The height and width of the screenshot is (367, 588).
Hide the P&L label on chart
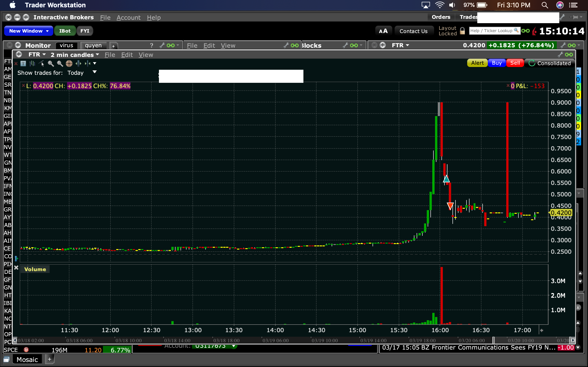(x=508, y=85)
